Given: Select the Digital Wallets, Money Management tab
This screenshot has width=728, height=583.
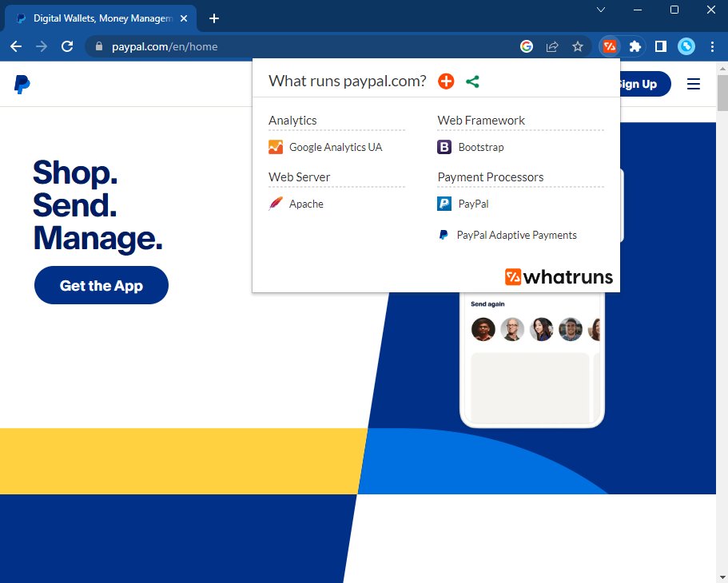Looking at the screenshot, I should pos(101,18).
